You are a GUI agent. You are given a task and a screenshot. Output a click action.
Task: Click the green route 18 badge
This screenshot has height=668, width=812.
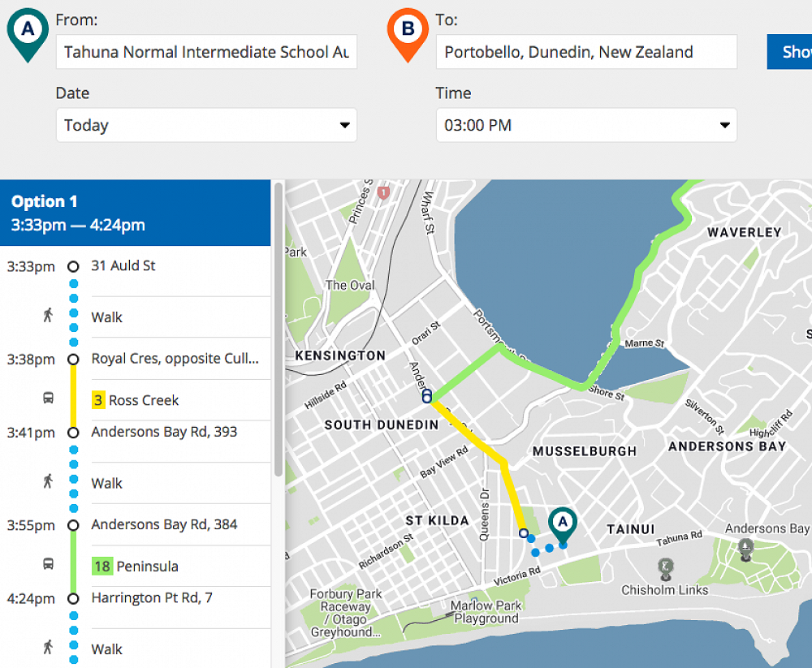point(101,566)
